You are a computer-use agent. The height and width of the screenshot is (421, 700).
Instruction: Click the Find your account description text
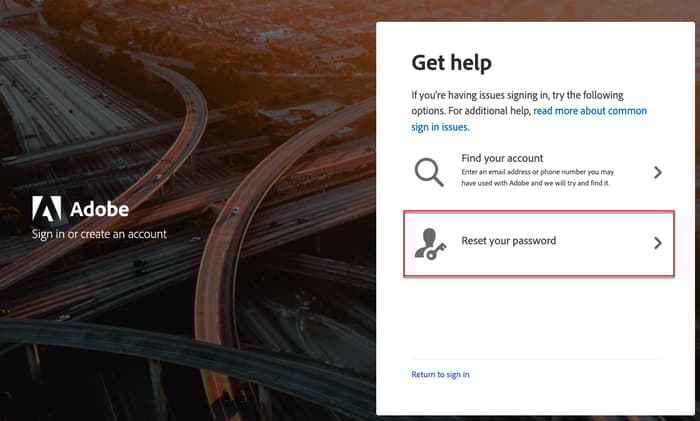538,177
